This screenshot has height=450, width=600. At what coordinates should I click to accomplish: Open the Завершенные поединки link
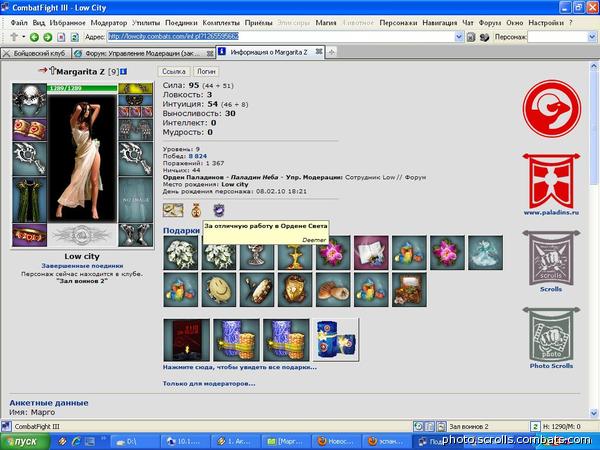tap(82, 266)
